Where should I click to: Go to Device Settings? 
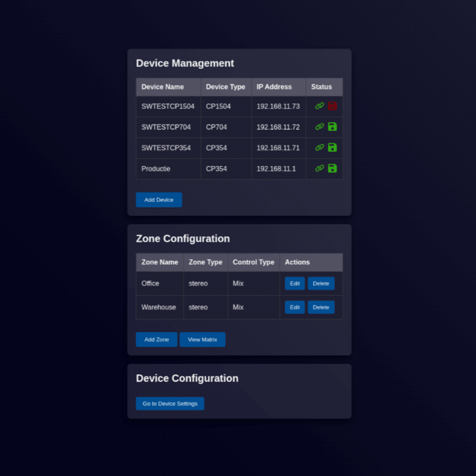pos(170,403)
